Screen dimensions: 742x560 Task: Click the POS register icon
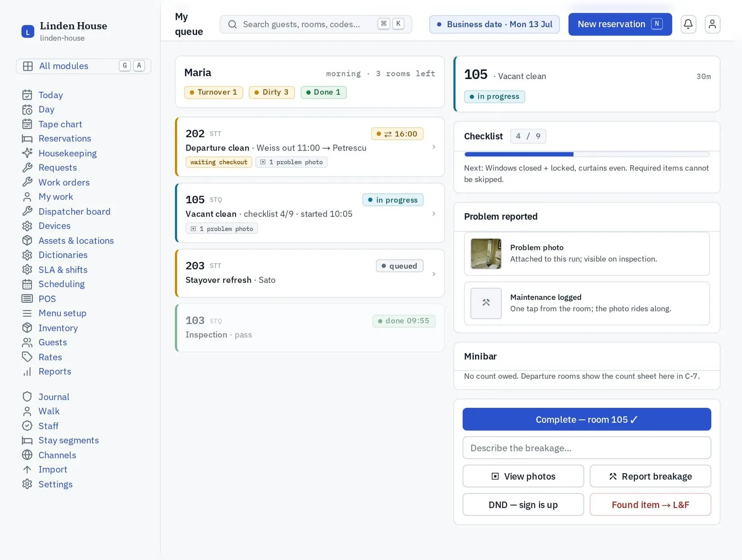27,299
